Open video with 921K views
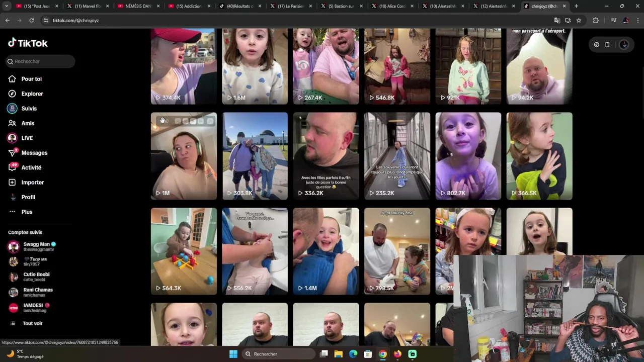 coord(468,66)
